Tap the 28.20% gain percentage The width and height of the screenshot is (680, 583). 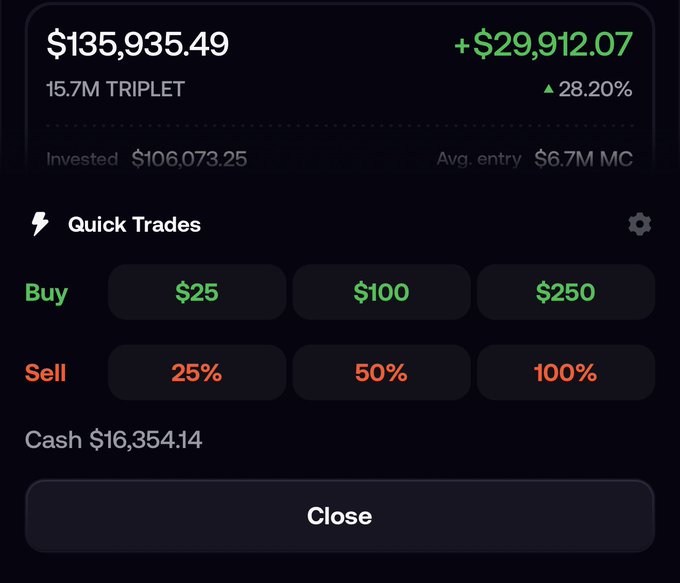(595, 89)
